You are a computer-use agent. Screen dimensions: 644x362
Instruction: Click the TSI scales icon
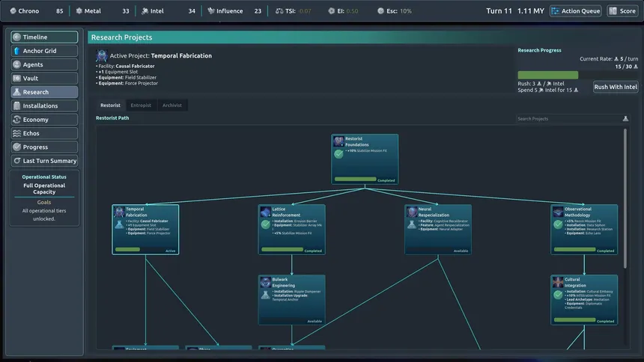click(x=279, y=11)
